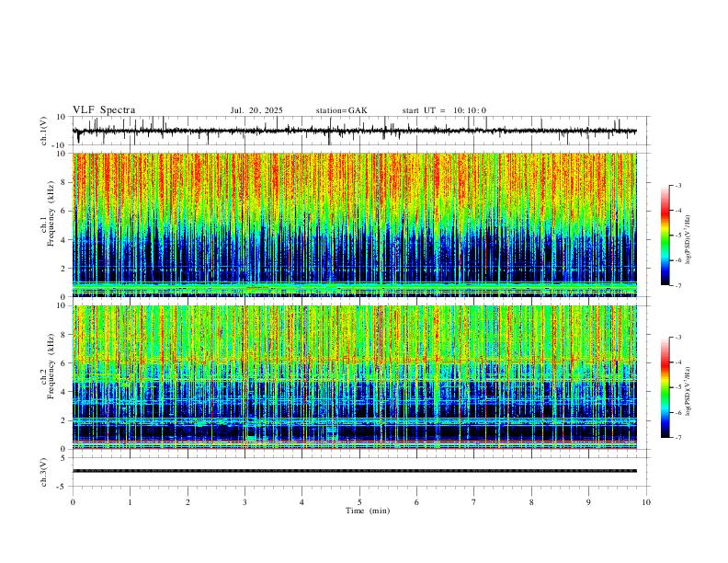Click the '4' kHz tick on ch.1 frequency axis

(x=63, y=240)
